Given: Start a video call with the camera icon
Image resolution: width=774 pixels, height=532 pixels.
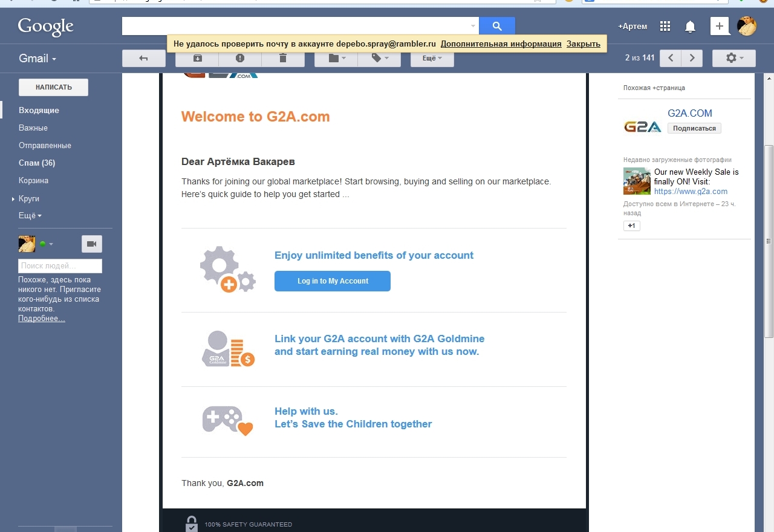Looking at the screenshot, I should click(92, 244).
